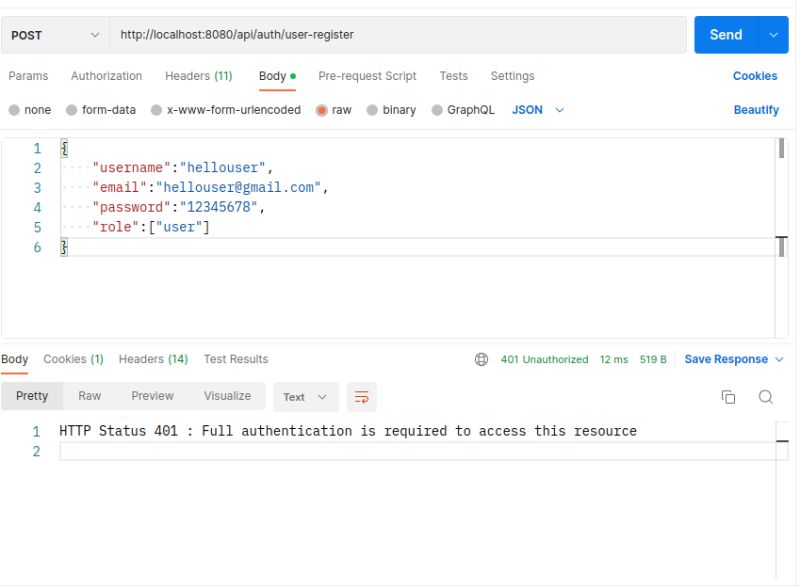Open the Tests tab
800x588 pixels.
pyautogui.click(x=453, y=76)
